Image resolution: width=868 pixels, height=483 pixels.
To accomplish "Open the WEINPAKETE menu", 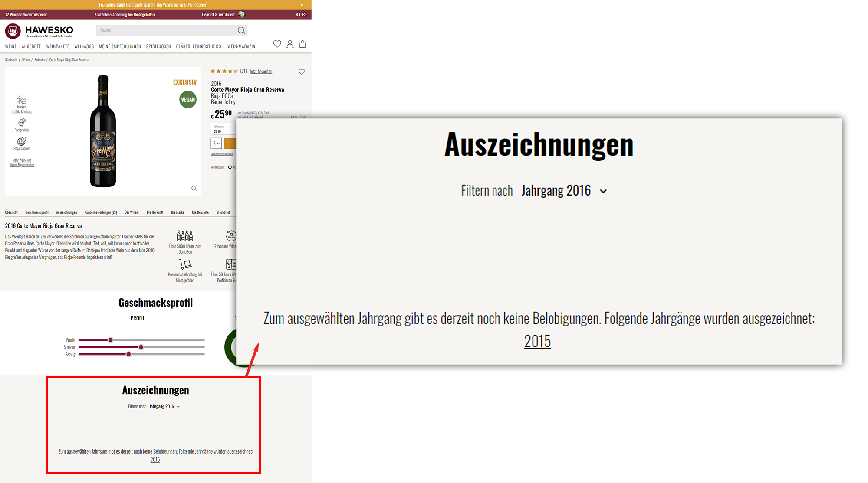I will click(x=58, y=46).
